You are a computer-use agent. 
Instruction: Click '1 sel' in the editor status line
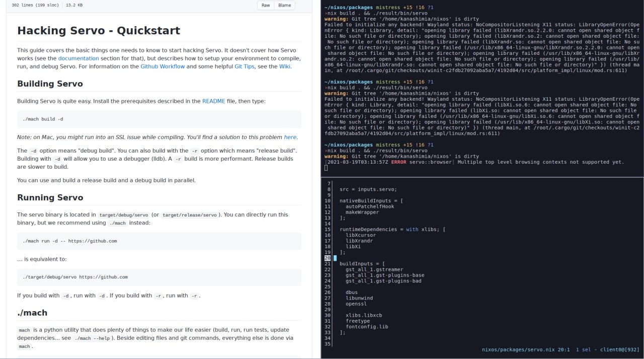(584, 349)
